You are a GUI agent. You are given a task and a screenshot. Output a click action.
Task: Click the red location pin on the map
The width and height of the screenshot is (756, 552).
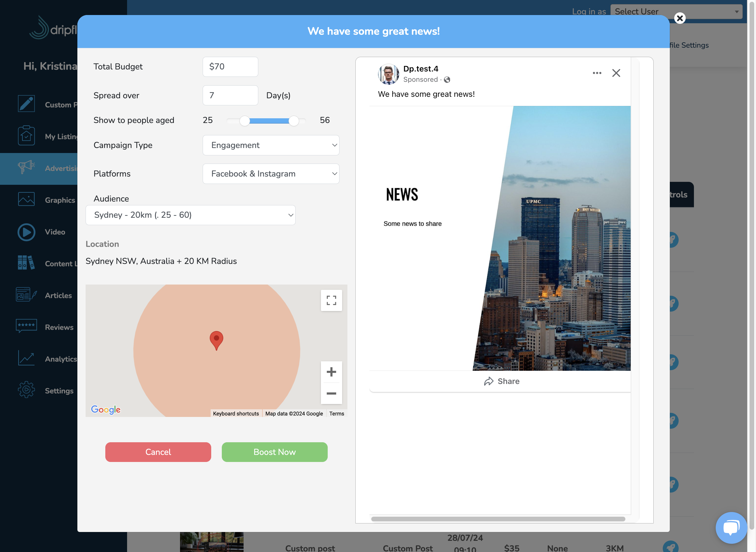pyautogui.click(x=217, y=340)
